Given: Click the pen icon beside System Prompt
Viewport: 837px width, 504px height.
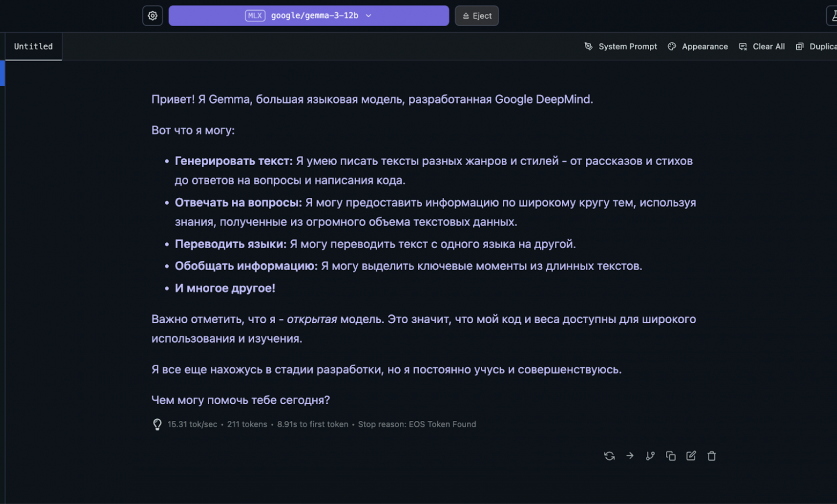Looking at the screenshot, I should 589,46.
